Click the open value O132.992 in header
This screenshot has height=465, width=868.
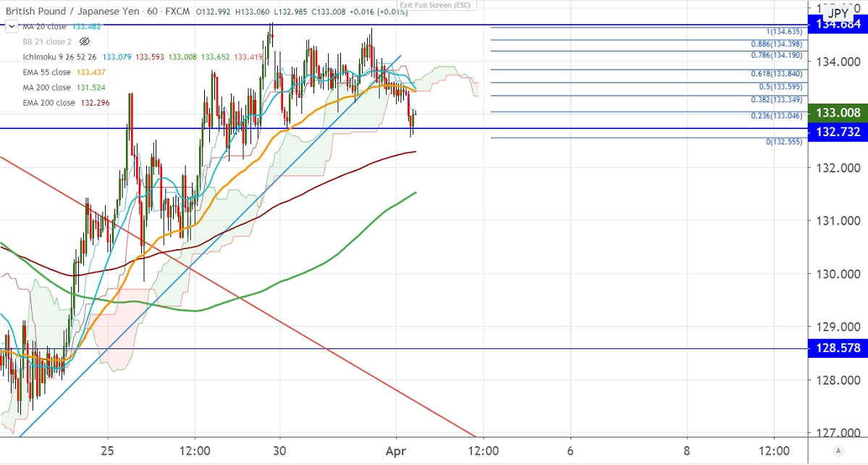(x=213, y=12)
